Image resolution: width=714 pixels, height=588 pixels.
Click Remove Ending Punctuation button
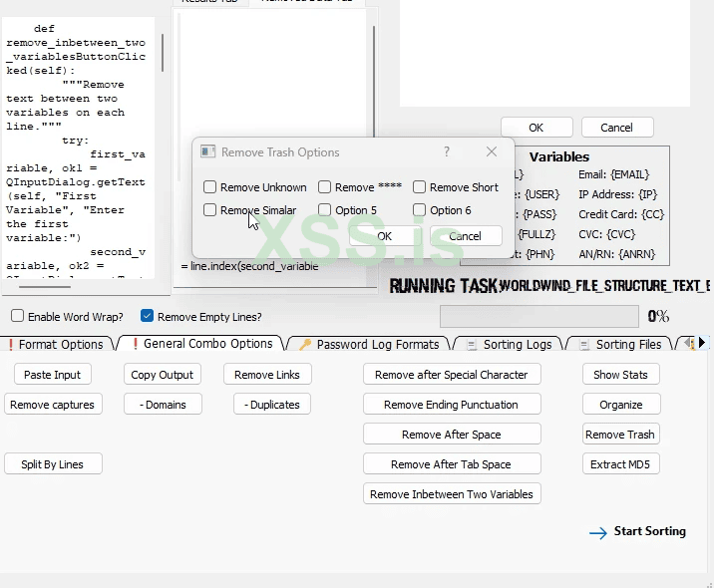[452, 405]
